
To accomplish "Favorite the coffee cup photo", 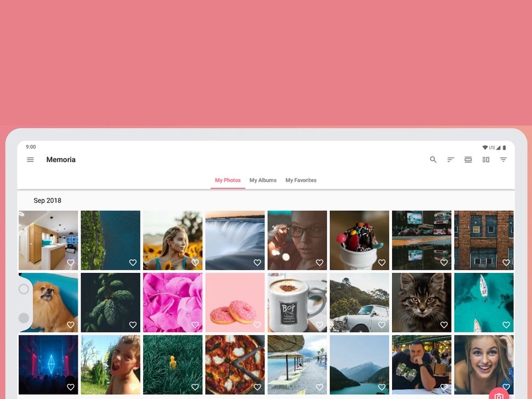I will coord(320,324).
